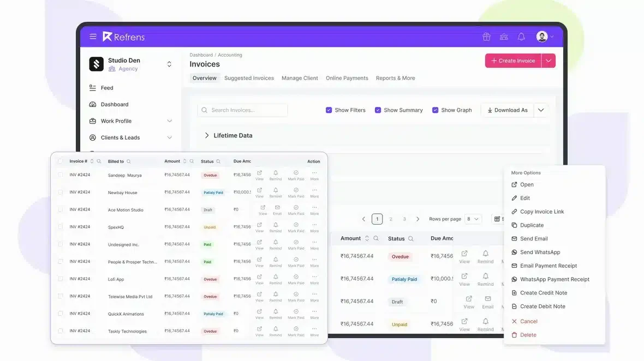
Task: Sort by Invoice # column
Action: pos(92,161)
